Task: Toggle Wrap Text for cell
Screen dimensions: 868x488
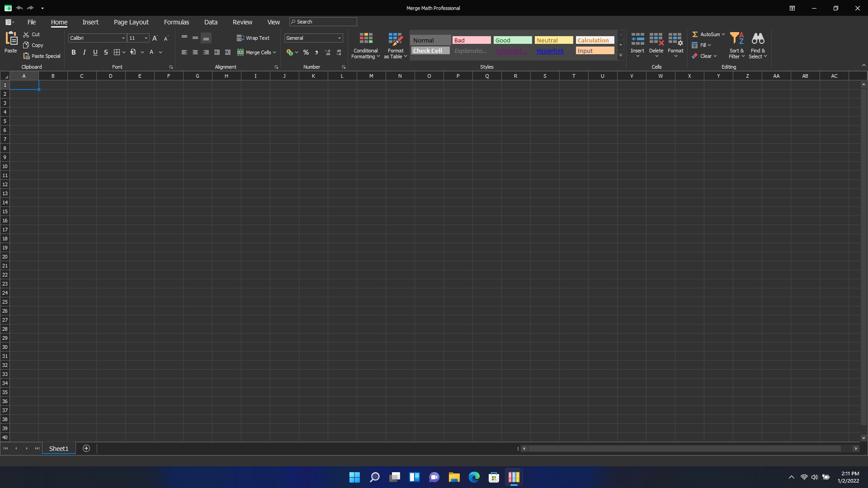Action: pos(253,38)
